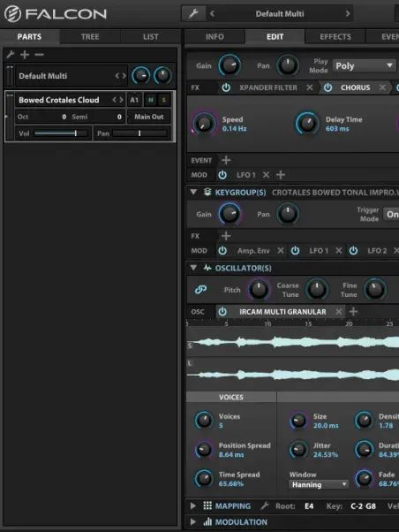Screen dimensions: 399x532
Task: Remove keygroup LFO 1 modulator
Action: click(339, 251)
